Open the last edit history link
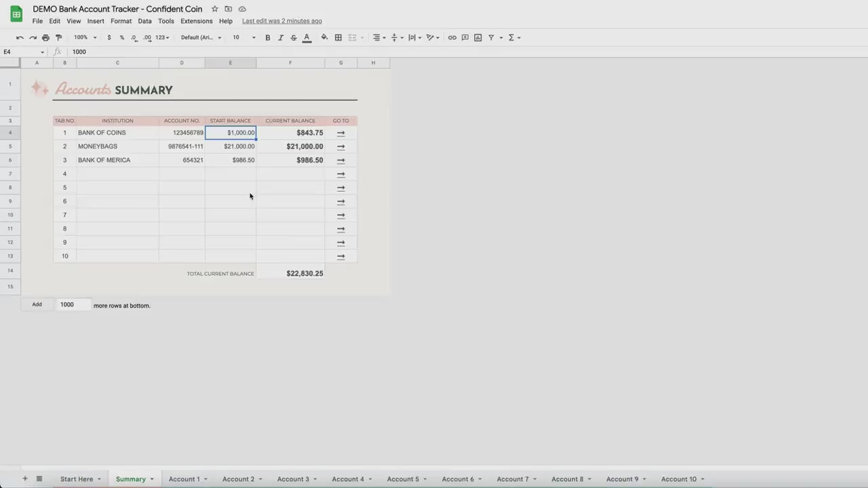868x488 pixels. click(x=282, y=21)
